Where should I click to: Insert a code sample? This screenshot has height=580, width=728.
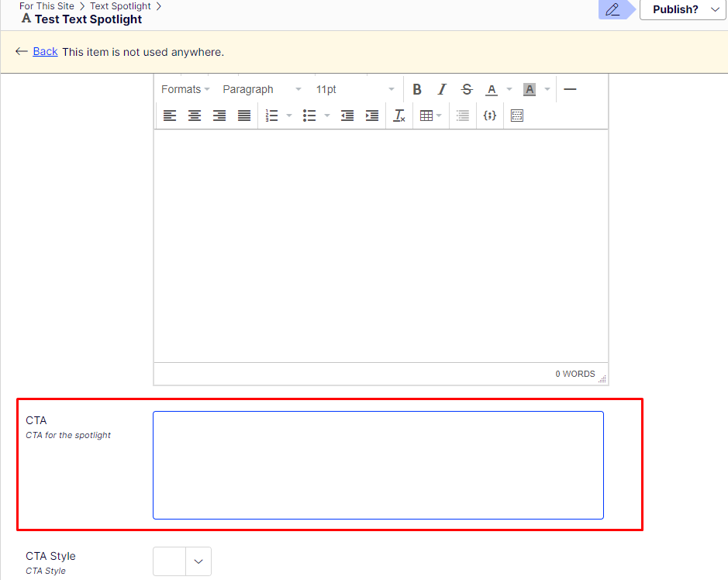click(489, 116)
